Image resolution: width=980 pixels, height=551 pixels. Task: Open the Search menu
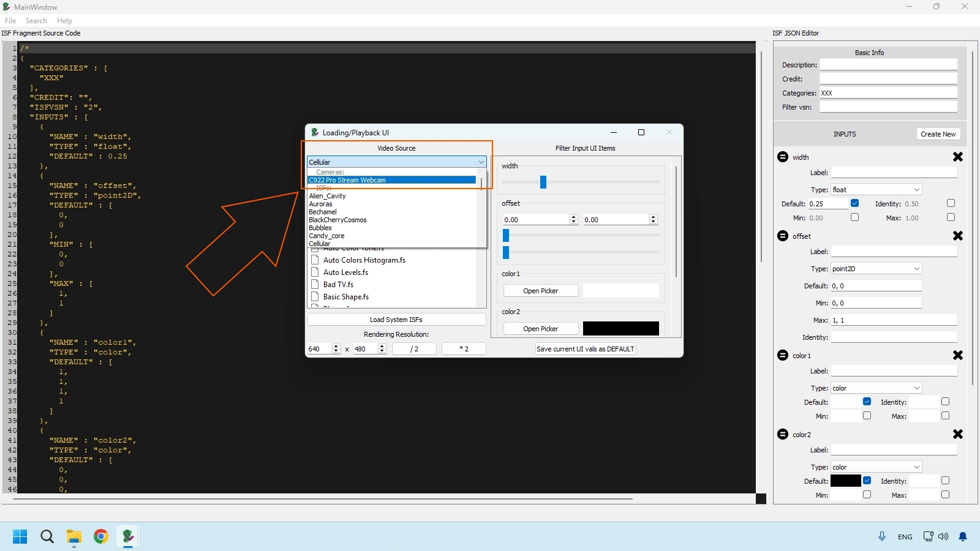[x=36, y=21]
